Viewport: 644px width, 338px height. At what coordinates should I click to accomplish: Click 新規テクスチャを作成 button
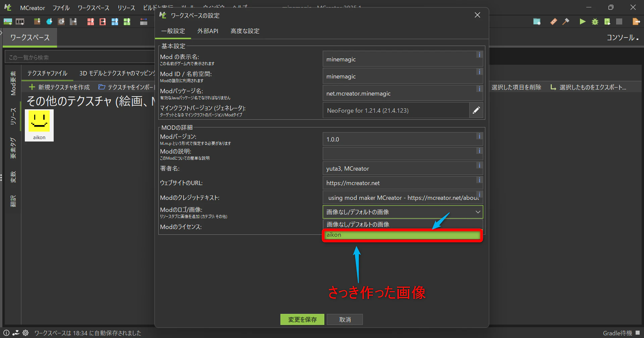click(59, 87)
